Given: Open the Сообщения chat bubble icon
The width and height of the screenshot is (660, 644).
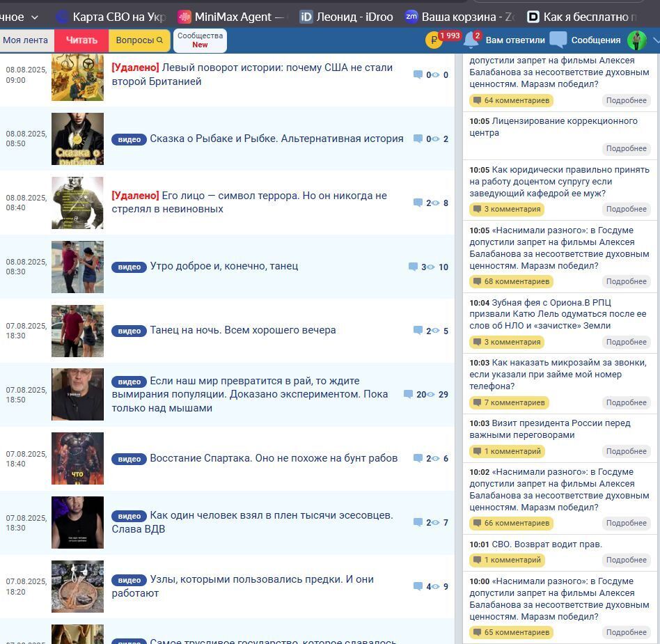Looking at the screenshot, I should (x=558, y=40).
